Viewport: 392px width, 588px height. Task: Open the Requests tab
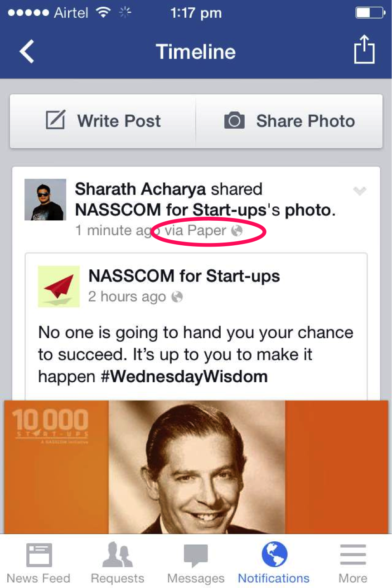(x=117, y=563)
